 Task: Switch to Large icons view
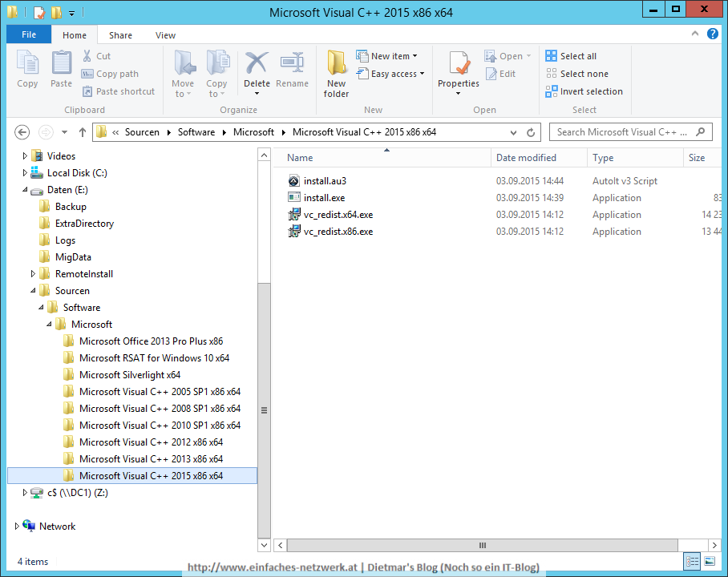click(710, 561)
